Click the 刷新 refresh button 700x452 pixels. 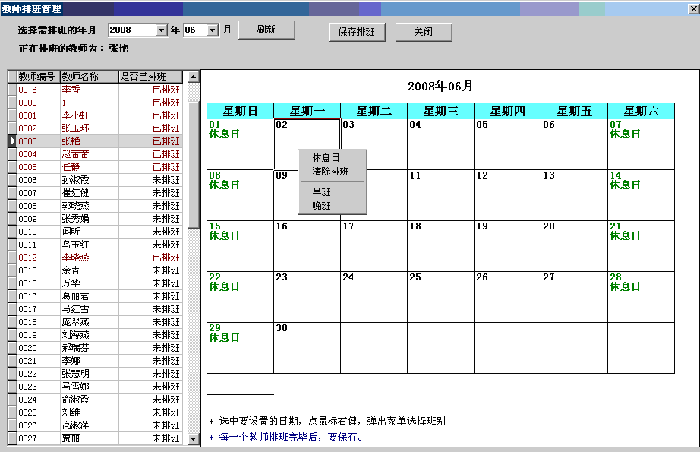pos(266,29)
